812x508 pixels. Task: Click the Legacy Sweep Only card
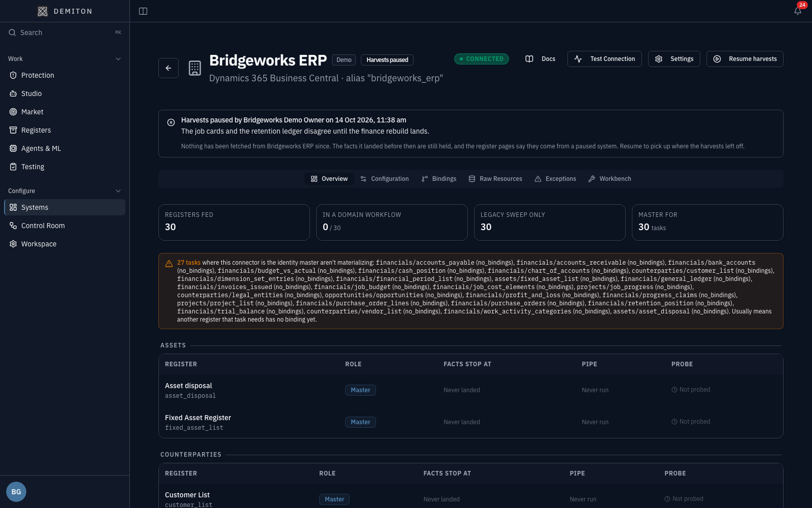tap(550, 223)
